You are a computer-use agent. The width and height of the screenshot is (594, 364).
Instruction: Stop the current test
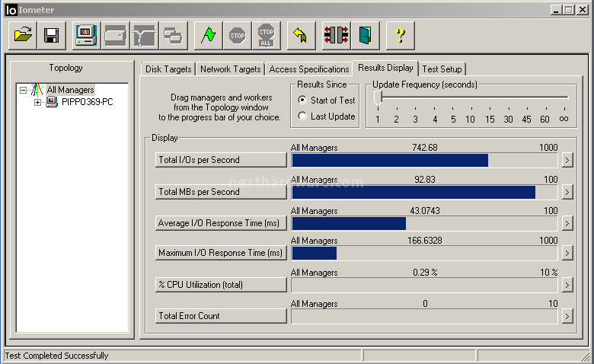pos(238,35)
